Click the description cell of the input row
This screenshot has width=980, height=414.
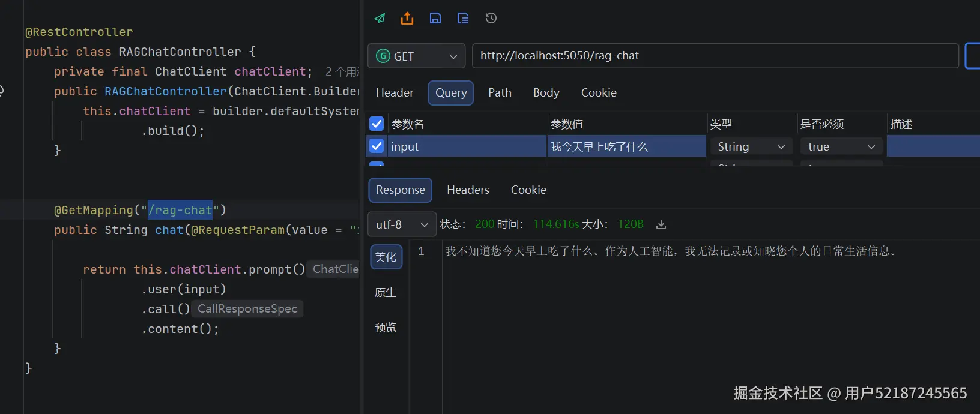tap(933, 146)
